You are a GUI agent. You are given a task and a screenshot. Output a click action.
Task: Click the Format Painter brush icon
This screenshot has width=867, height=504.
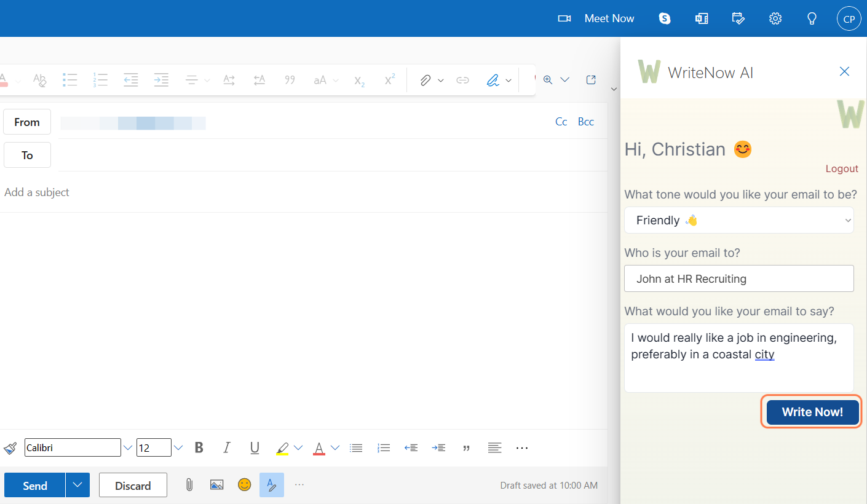point(10,448)
